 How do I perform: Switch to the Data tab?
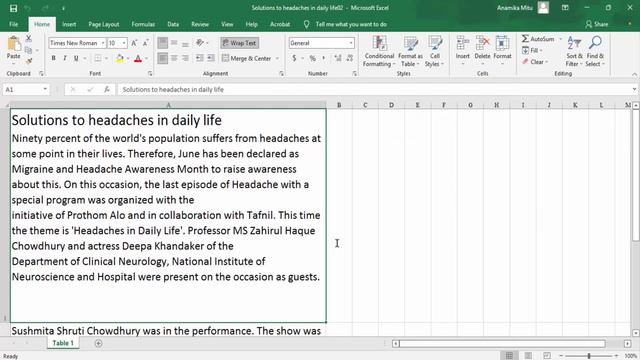[173, 24]
